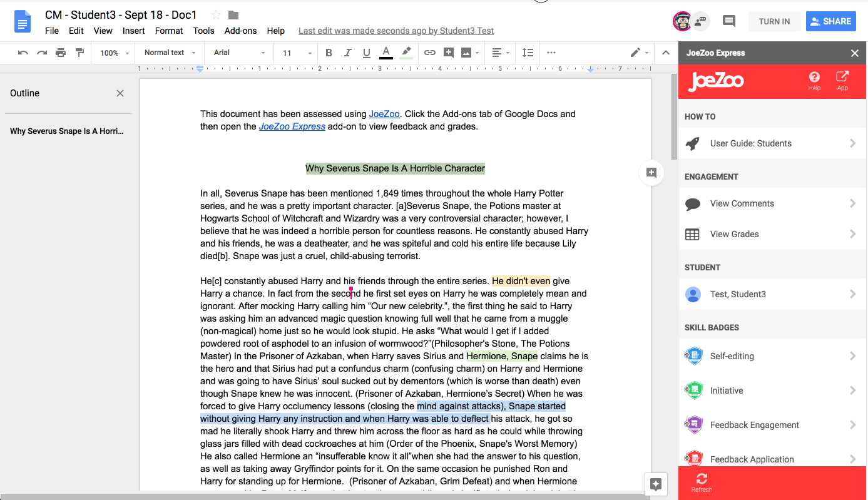Viewport: 868px width, 500px height.
Task: Open the editing mode pencil dropdown
Action: pyautogui.click(x=639, y=53)
